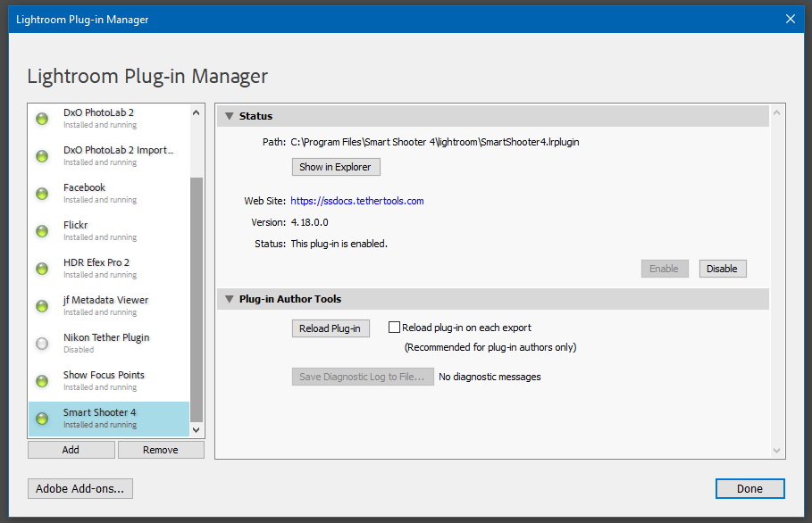Collapse the Status section
Viewport: 812px width, 523px height.
pos(230,116)
